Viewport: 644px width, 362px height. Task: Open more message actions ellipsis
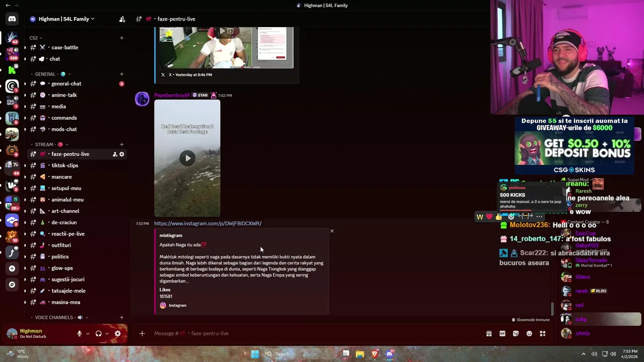pos(539,217)
